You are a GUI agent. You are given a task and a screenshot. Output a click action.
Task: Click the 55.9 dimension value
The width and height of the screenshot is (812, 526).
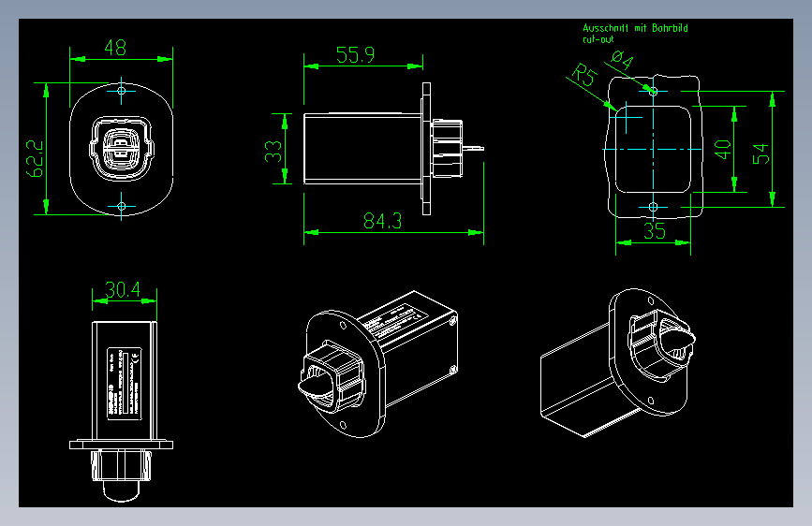355,55
